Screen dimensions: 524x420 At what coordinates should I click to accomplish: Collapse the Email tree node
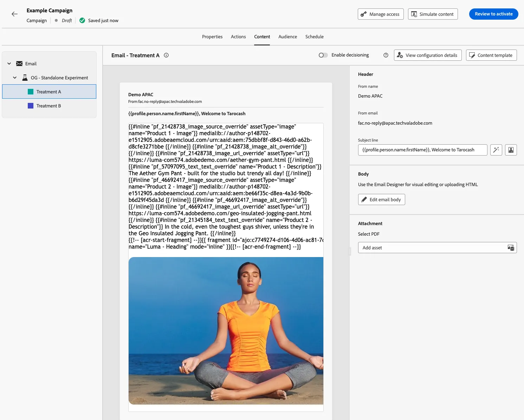coord(9,64)
